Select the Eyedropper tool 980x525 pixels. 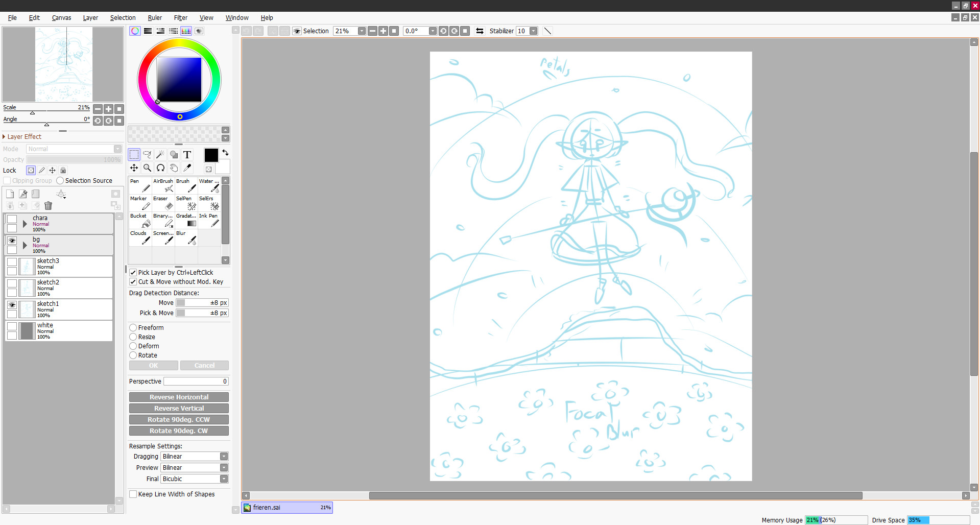point(187,168)
